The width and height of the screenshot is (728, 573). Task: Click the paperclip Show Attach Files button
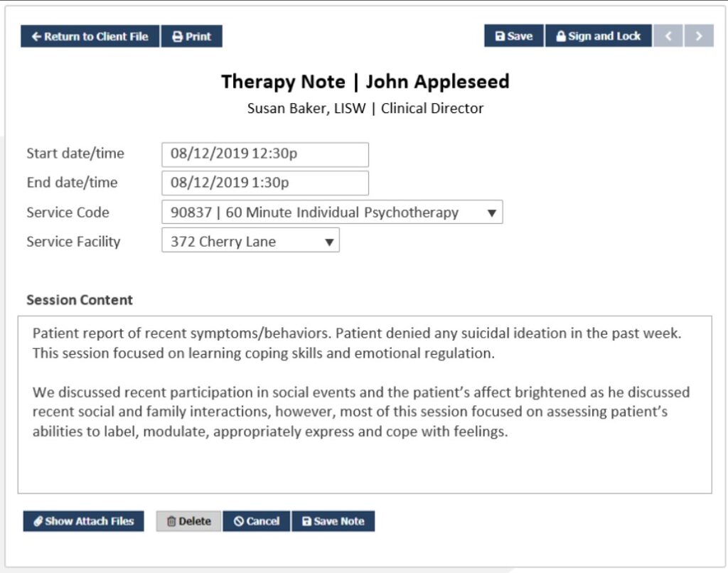[83, 521]
